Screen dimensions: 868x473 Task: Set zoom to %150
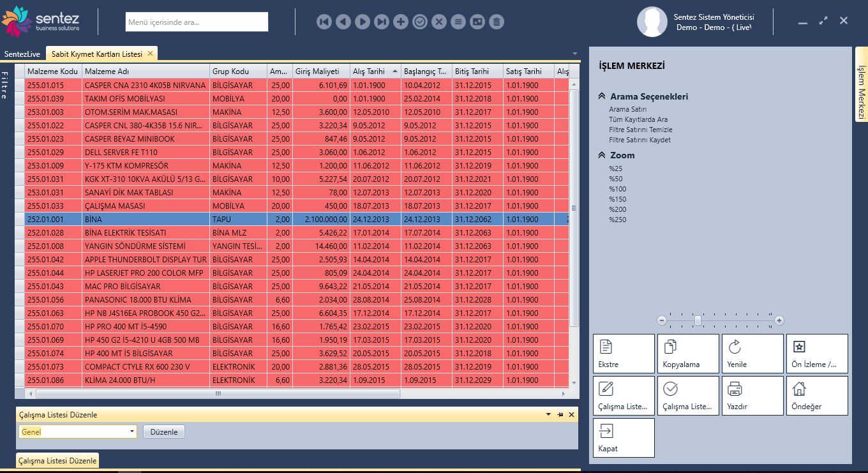tap(617, 199)
